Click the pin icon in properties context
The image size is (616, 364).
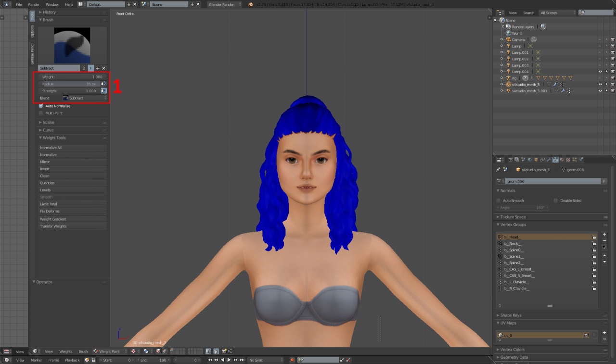tap(498, 169)
